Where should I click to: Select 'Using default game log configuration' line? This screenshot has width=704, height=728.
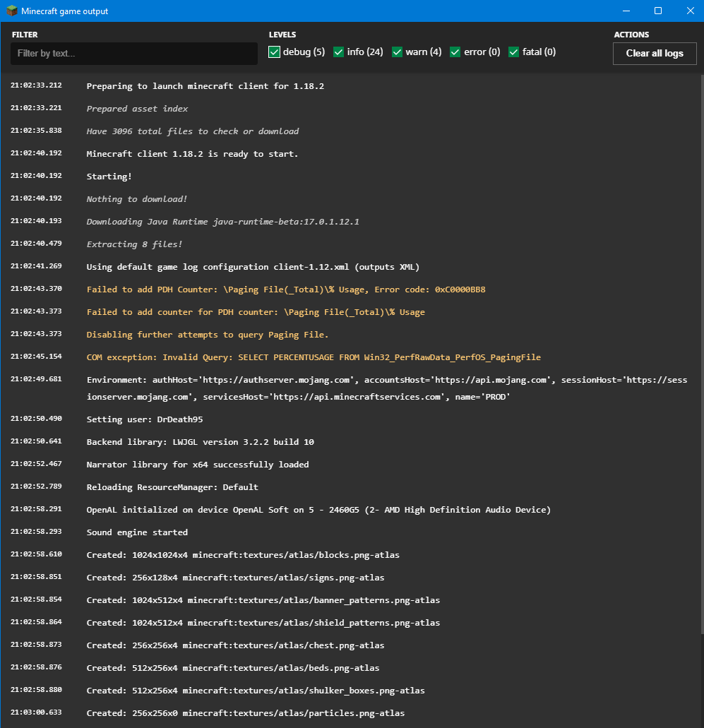pyautogui.click(x=253, y=267)
